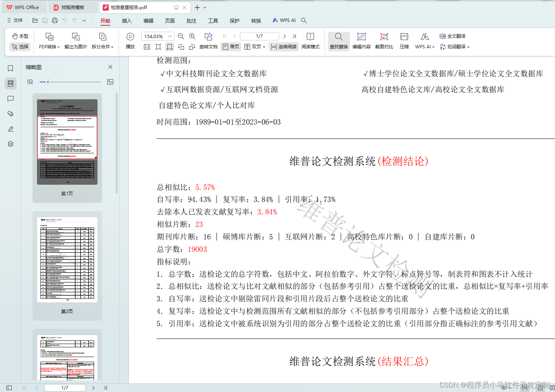Switch to the 插入 tab

point(127,21)
